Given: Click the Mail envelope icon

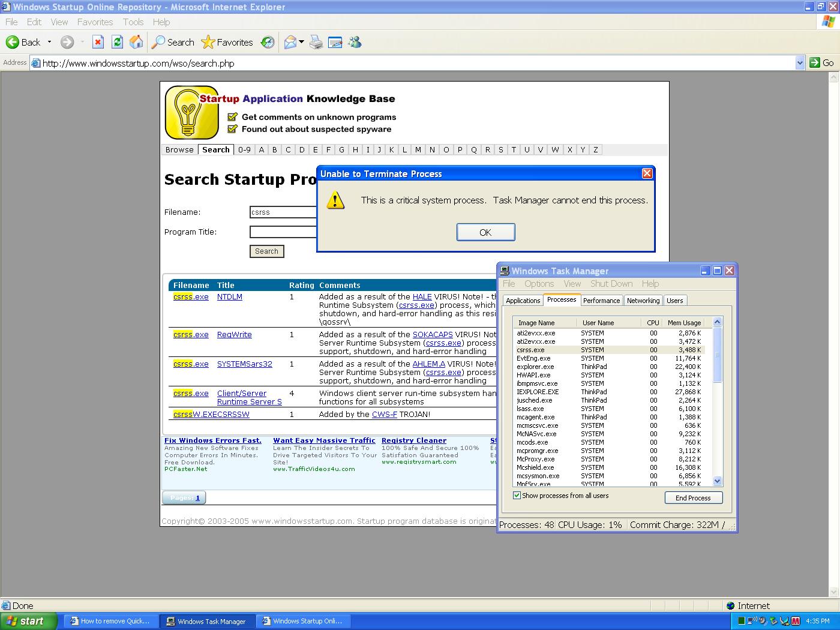Looking at the screenshot, I should tap(290, 42).
